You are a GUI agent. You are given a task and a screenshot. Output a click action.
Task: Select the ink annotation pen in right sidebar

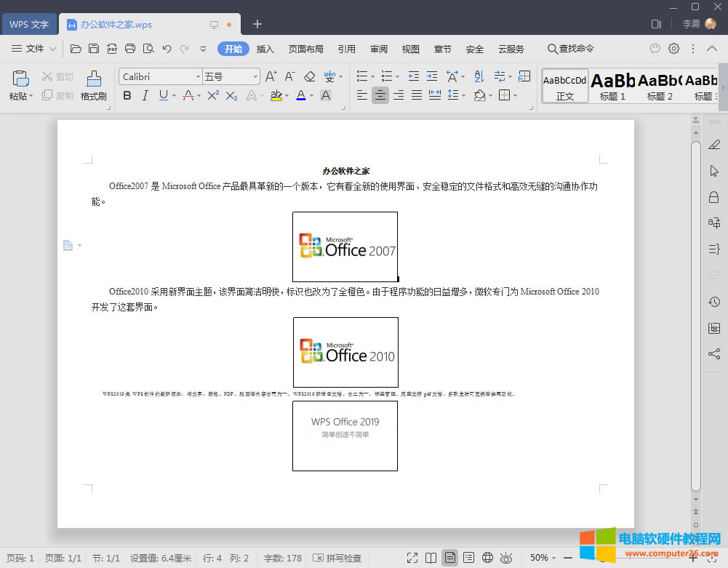tap(713, 145)
